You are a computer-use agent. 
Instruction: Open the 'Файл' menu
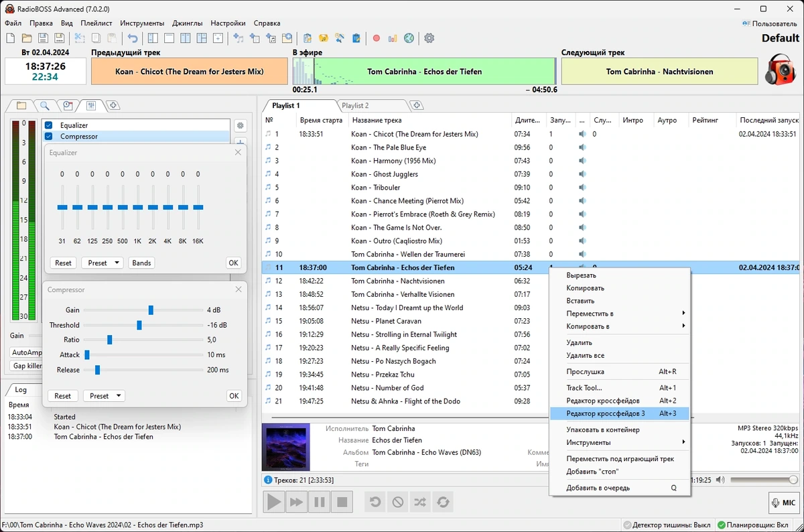tap(13, 23)
